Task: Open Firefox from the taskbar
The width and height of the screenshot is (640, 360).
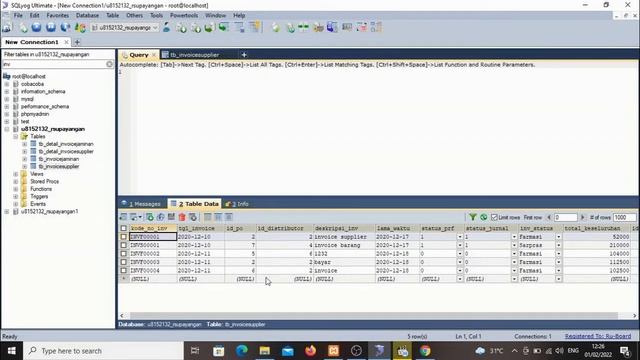Action: (311, 351)
